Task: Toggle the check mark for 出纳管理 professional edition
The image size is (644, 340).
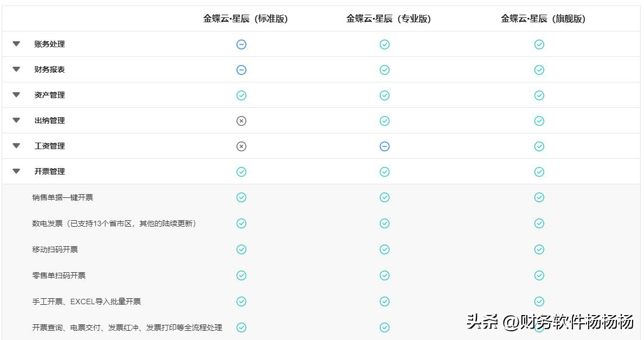Action: [x=385, y=120]
